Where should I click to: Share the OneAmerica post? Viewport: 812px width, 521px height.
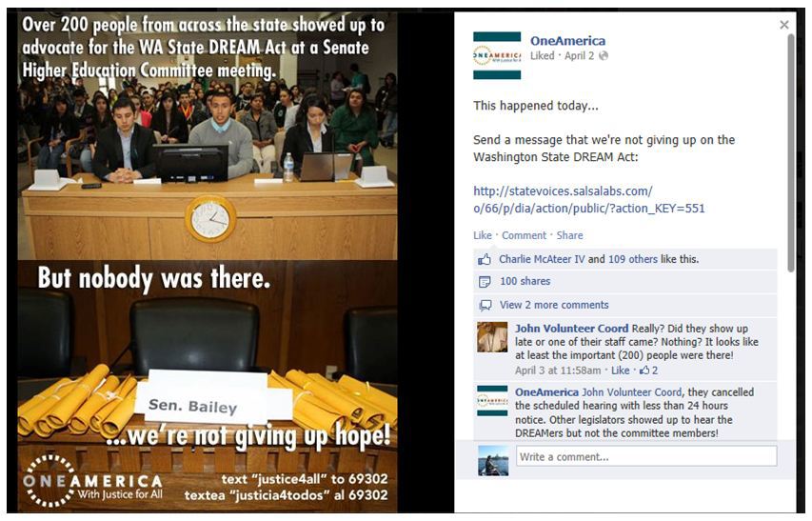[569, 235]
